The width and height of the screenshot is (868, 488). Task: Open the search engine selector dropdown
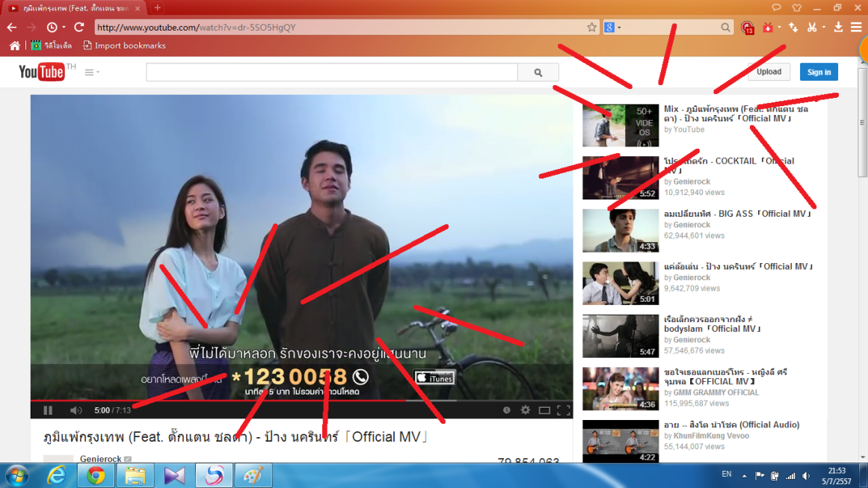coord(612,27)
